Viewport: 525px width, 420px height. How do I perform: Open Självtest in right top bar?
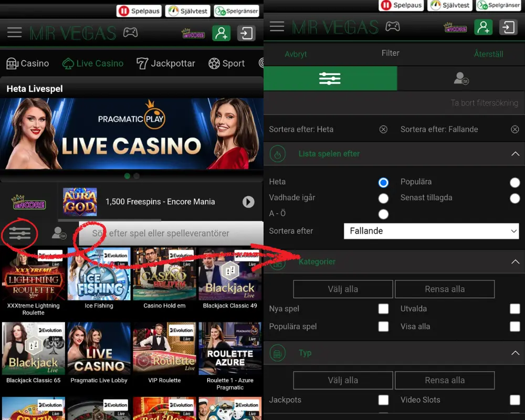click(450, 5)
